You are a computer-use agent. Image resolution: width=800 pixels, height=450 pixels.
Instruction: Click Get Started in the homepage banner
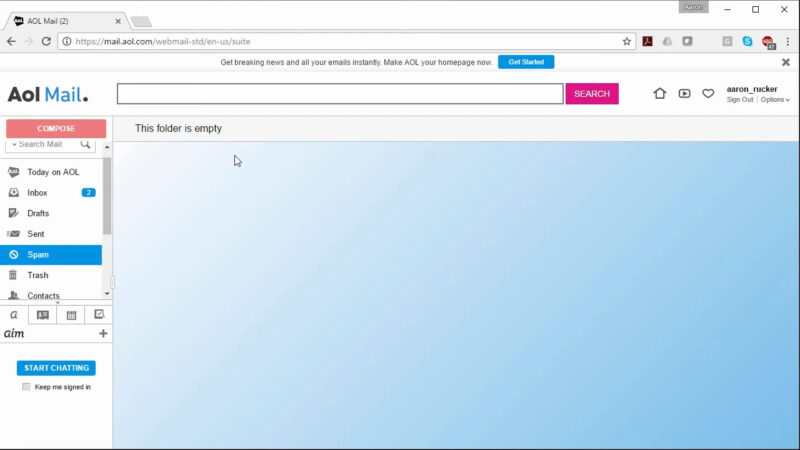click(526, 62)
